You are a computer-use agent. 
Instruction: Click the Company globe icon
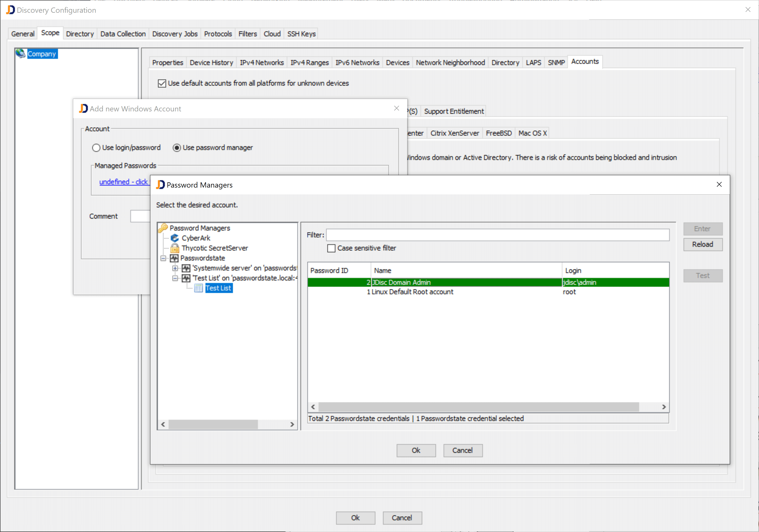pyautogui.click(x=20, y=53)
